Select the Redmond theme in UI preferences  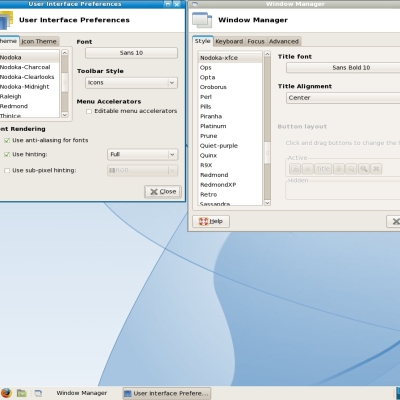click(29, 106)
